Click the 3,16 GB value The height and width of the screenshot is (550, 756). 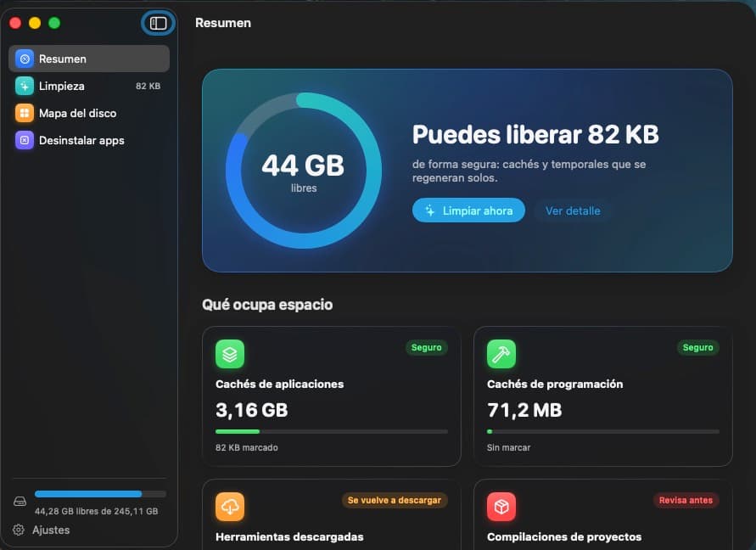pos(252,410)
